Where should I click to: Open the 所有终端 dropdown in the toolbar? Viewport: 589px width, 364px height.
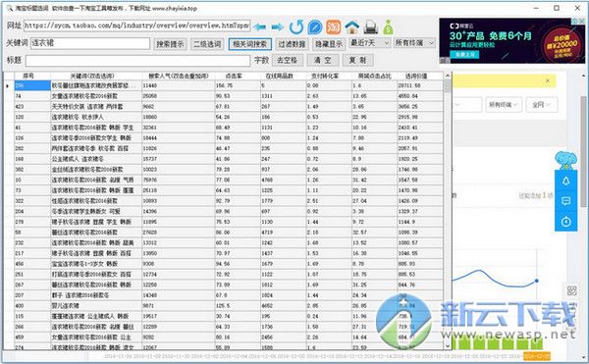point(414,43)
